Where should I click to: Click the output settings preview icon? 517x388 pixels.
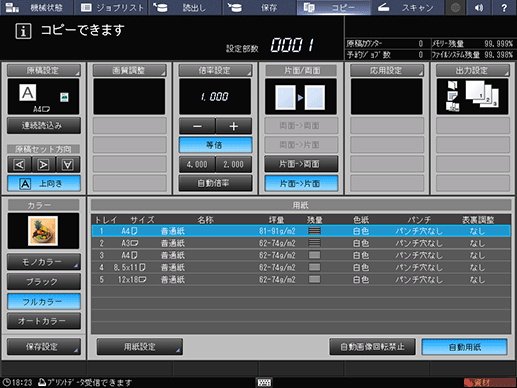pyautogui.click(x=472, y=97)
